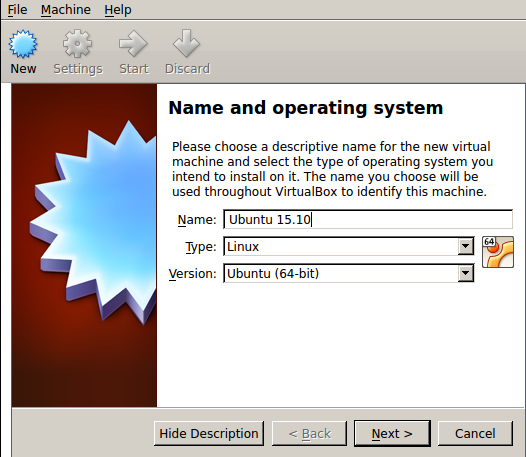Open the File menu
This screenshot has width=526, height=457.
click(x=17, y=10)
